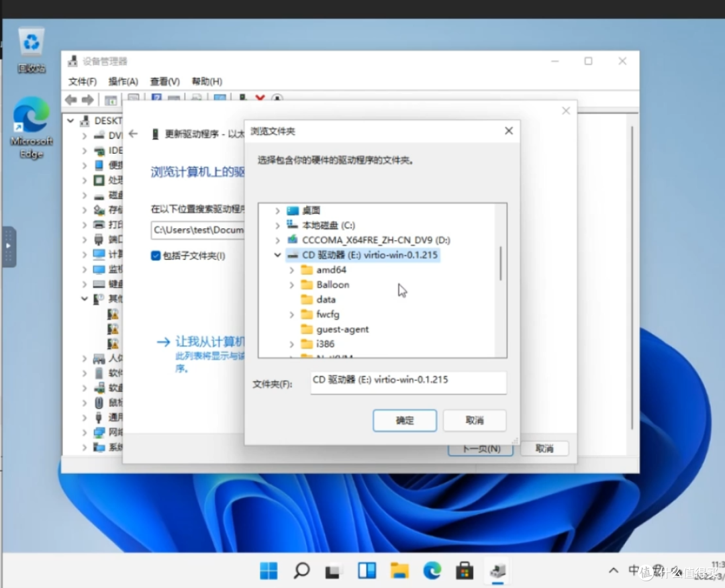The image size is (725, 588).
Task: Expand 本地磁盘 (C:) in the folder tree
Action: click(277, 225)
